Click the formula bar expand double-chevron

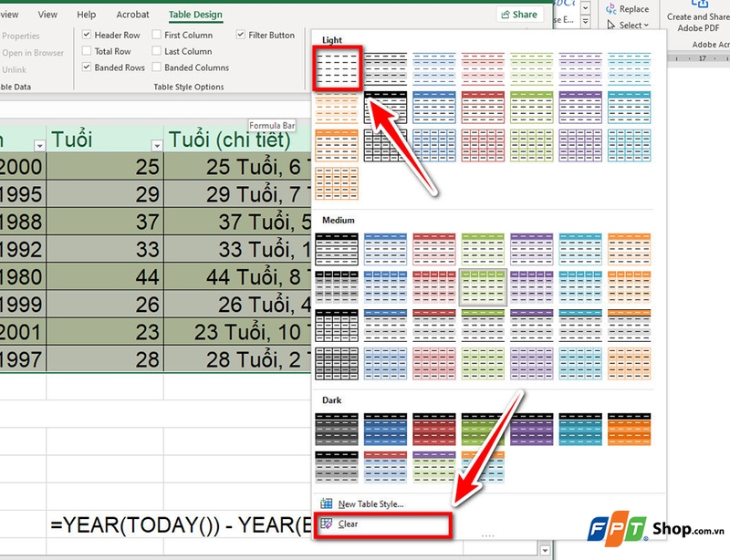(x=585, y=21)
